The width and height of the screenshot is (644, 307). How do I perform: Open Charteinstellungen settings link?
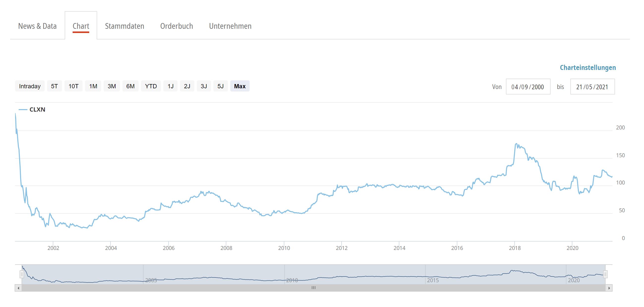click(x=588, y=67)
